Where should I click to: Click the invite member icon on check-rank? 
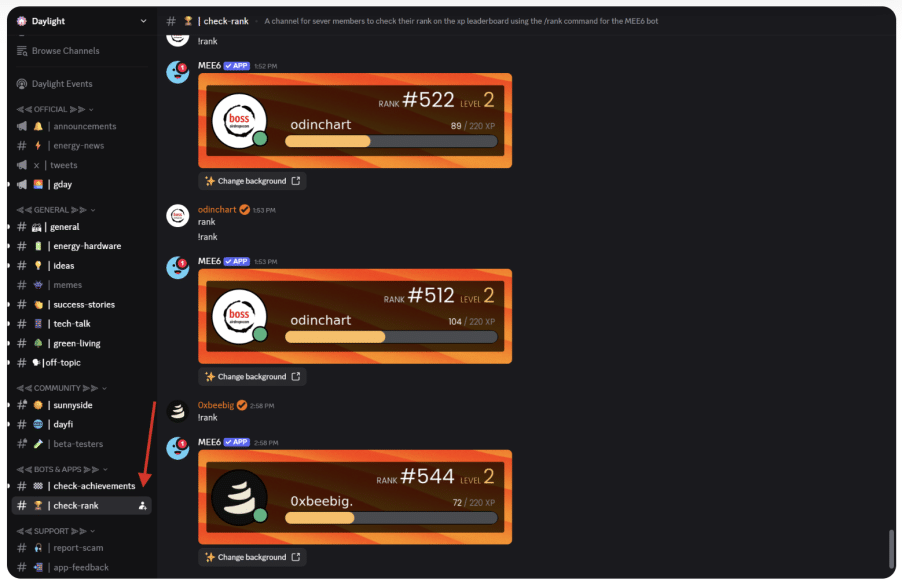pyautogui.click(x=142, y=506)
